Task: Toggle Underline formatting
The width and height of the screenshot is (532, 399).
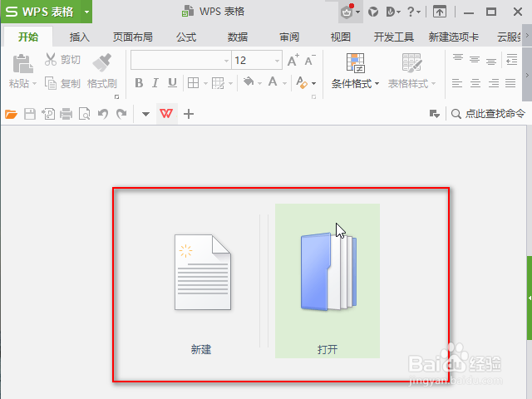Action: (x=172, y=83)
